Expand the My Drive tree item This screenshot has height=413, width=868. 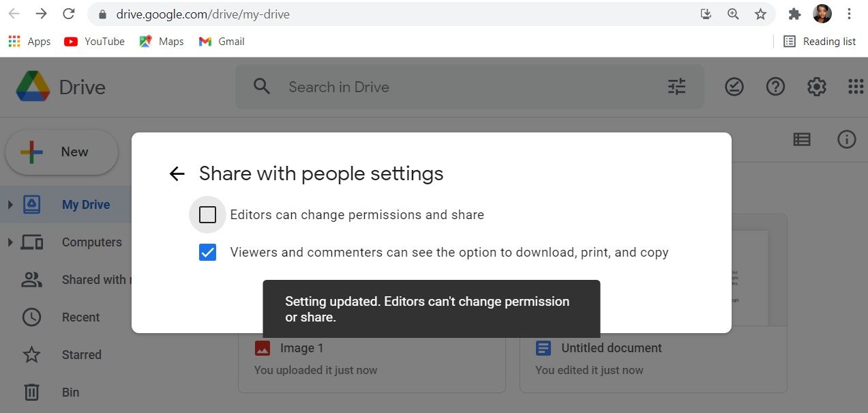(10, 204)
